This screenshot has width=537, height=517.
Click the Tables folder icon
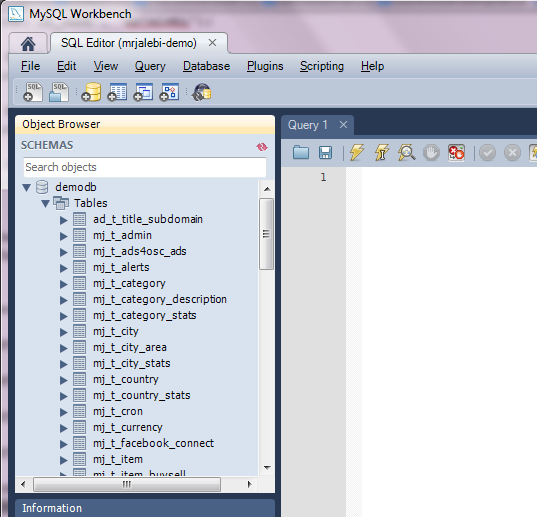click(61, 203)
